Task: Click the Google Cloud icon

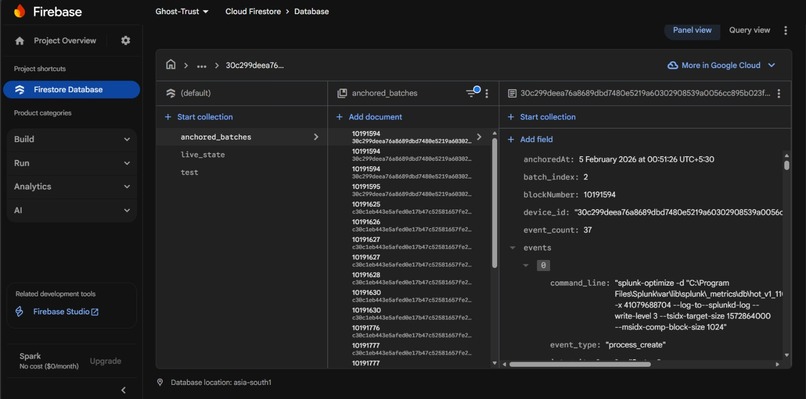Action: (x=672, y=65)
